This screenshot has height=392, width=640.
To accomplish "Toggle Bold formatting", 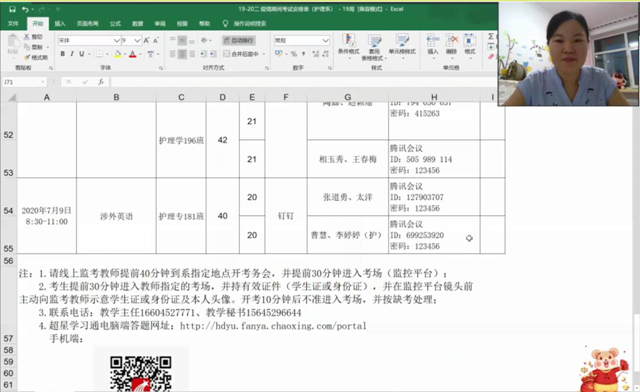I will 63,54.
